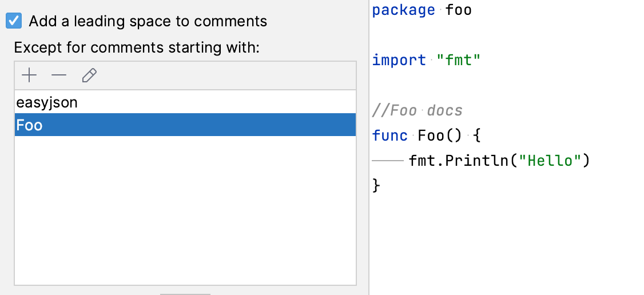This screenshot has height=295, width=644.
Task: Toggle the leading space to comments checkbox
Action: point(13,22)
